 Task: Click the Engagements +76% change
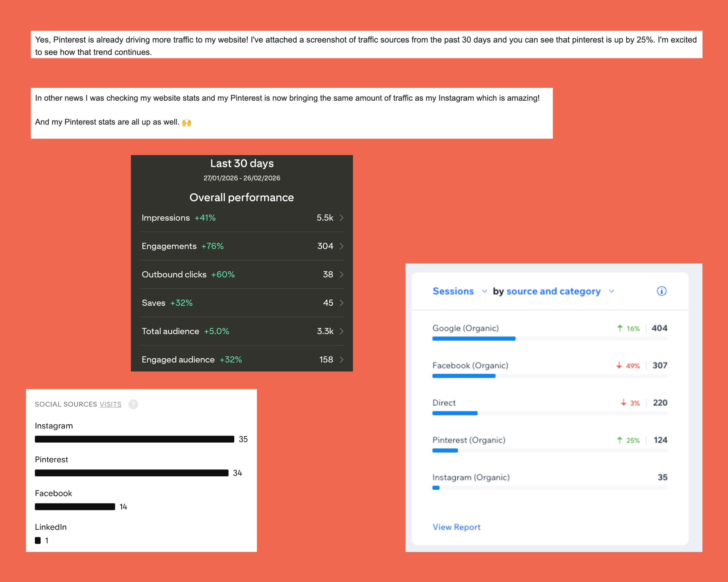(x=212, y=246)
